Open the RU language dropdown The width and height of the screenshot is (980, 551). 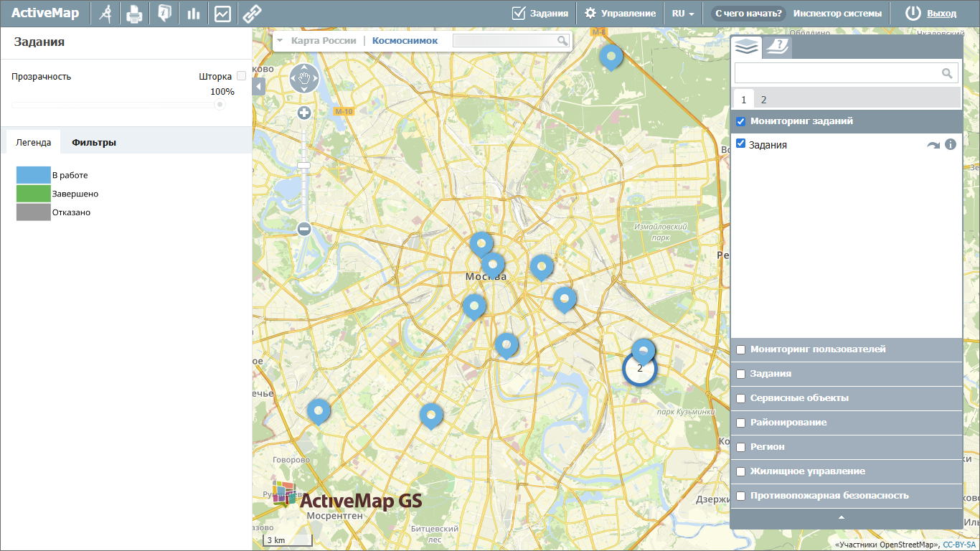click(682, 14)
